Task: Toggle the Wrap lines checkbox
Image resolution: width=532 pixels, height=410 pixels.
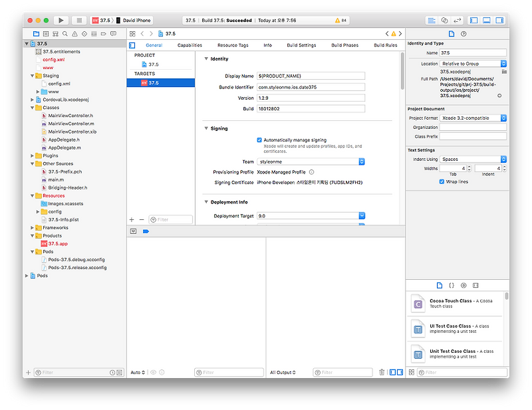Action: (442, 181)
